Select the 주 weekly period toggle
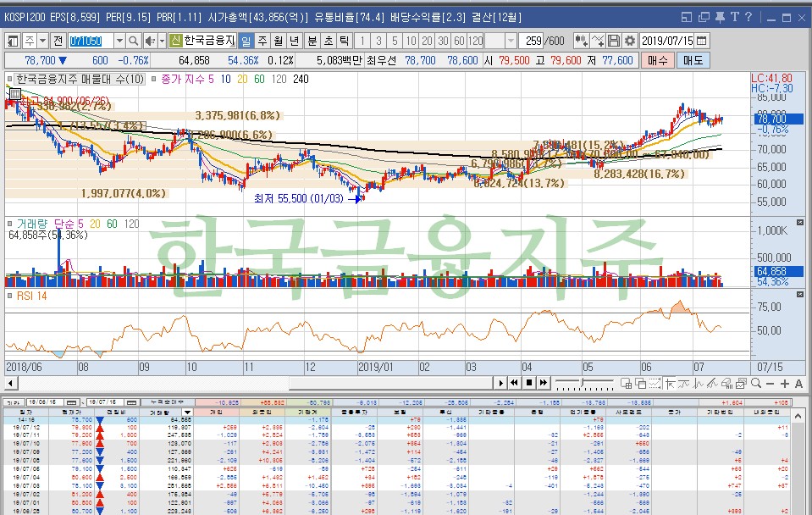Image resolution: width=812 pixels, height=515 pixels. tap(262, 41)
